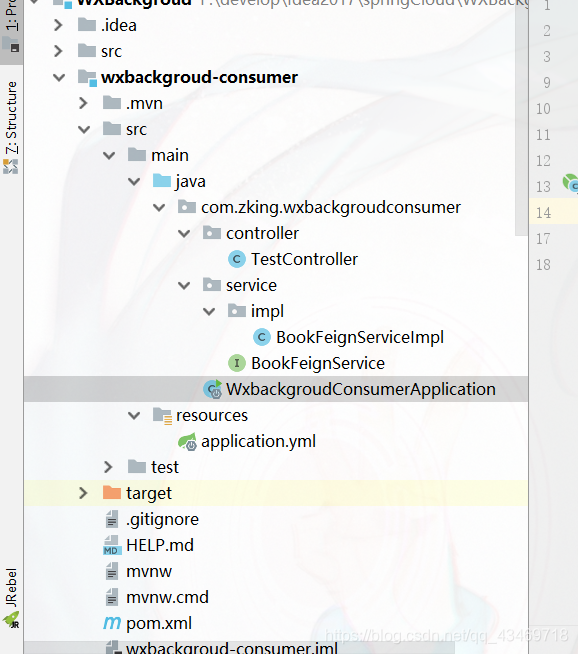Click the application.yml Spring config icon
Image resolution: width=578 pixels, height=654 pixels.
[x=188, y=441]
